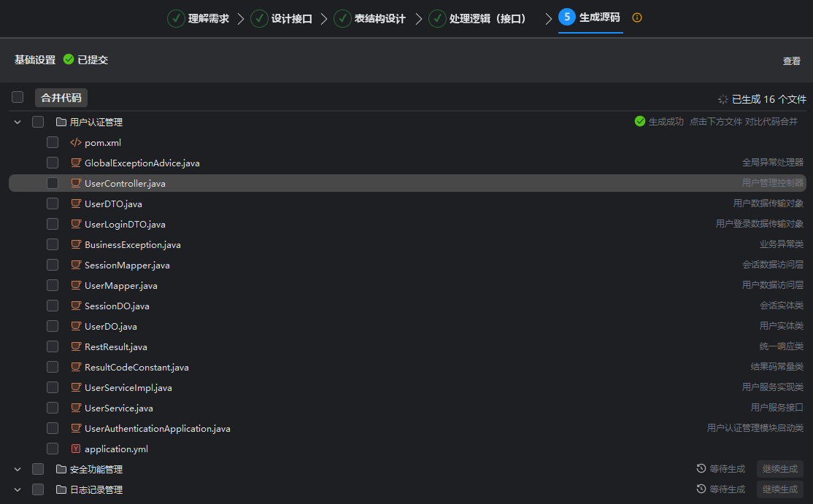The height and width of the screenshot is (504, 813).
Task: Expand the 安全功能管理 folder
Action: pos(17,469)
